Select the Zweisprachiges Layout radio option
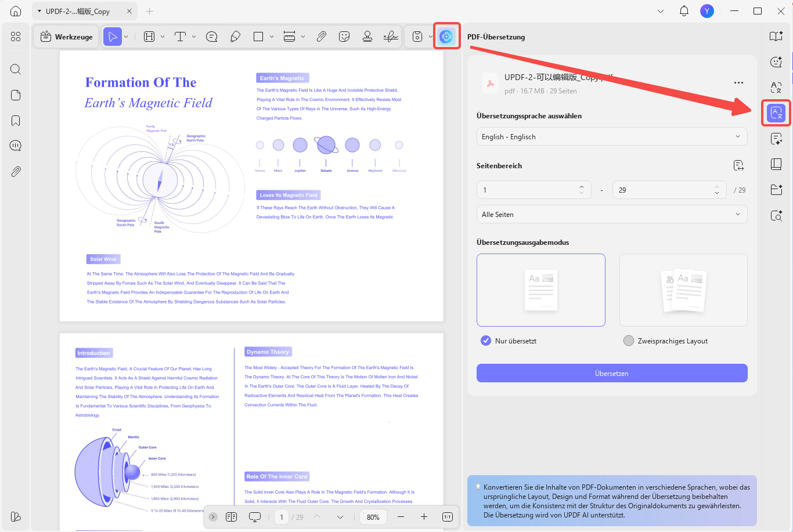 [628, 341]
